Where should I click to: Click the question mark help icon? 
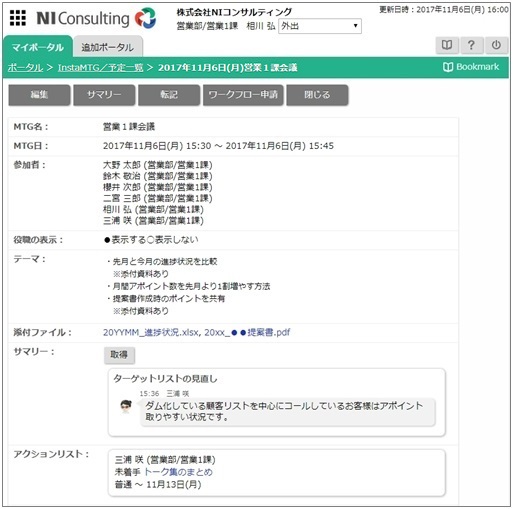click(x=471, y=45)
